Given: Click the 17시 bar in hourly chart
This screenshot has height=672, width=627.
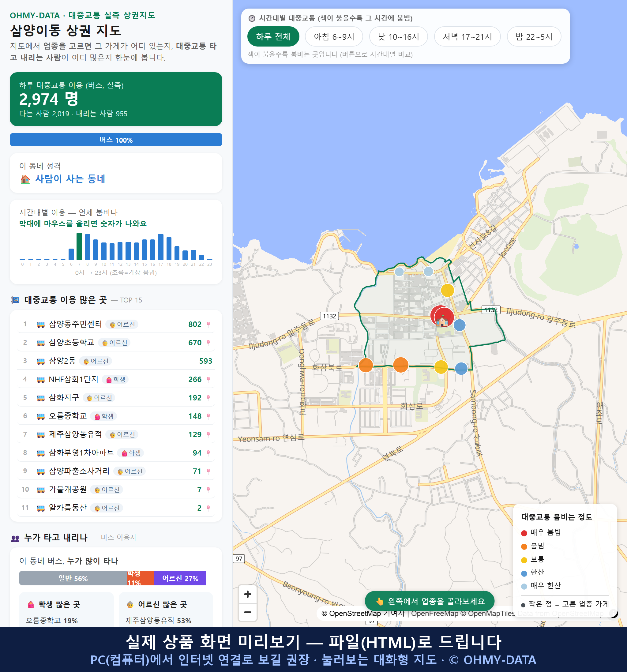Looking at the screenshot, I should click(161, 247).
